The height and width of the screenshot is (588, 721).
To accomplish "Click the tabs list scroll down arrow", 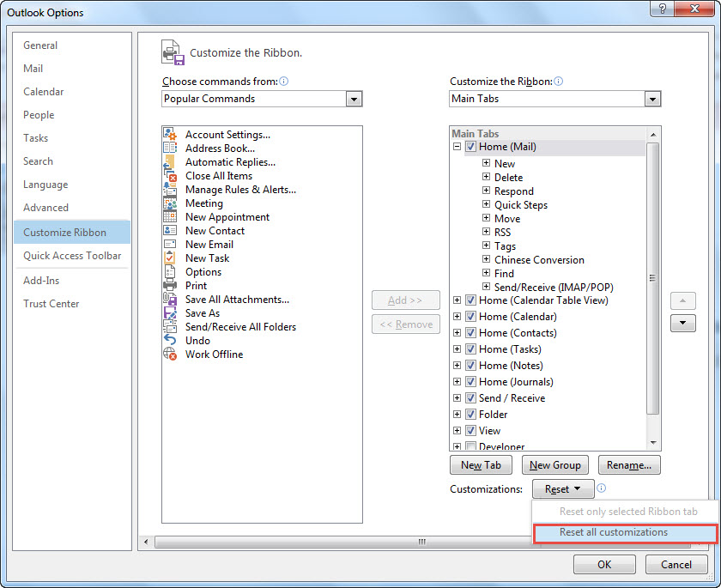I will [x=653, y=443].
